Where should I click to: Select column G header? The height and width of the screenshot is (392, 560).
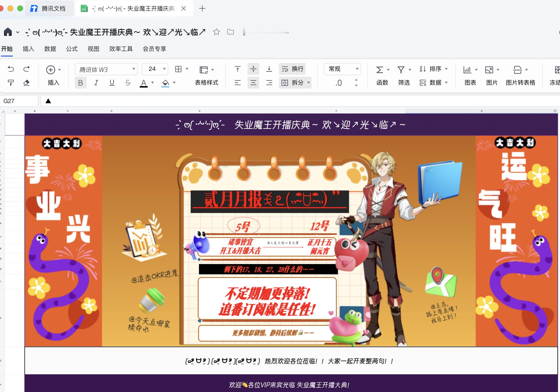coord(482,111)
